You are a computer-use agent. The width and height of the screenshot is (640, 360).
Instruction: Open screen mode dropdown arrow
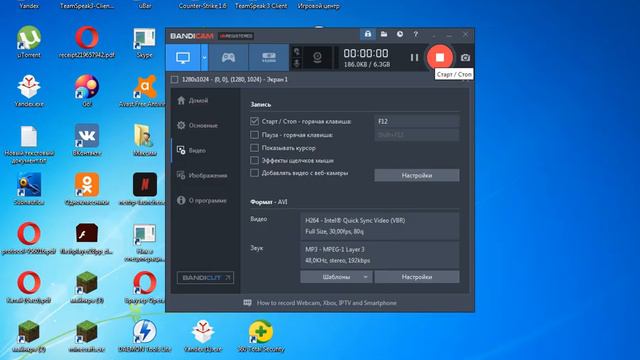204,58
